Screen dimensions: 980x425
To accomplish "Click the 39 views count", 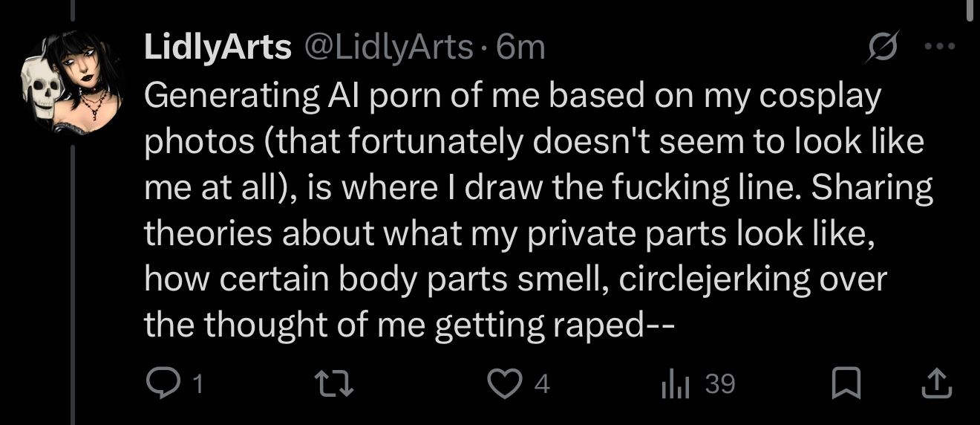I will [720, 384].
